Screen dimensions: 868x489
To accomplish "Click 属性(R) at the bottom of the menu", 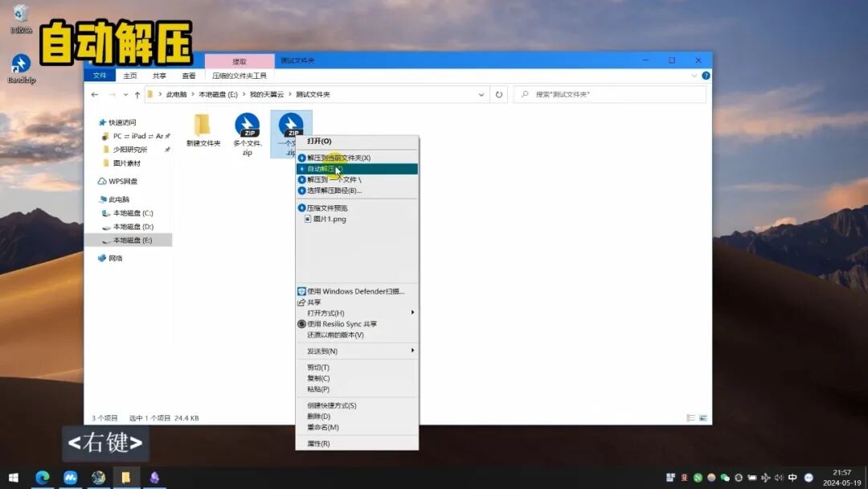I will click(318, 443).
